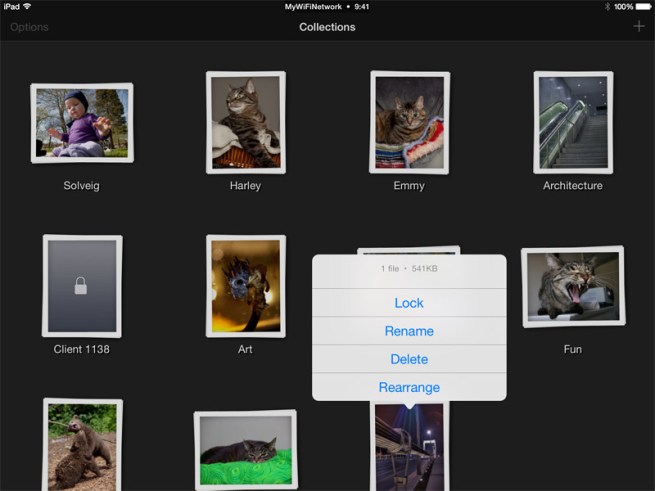Choose Rename from the popup menu

tap(409, 331)
